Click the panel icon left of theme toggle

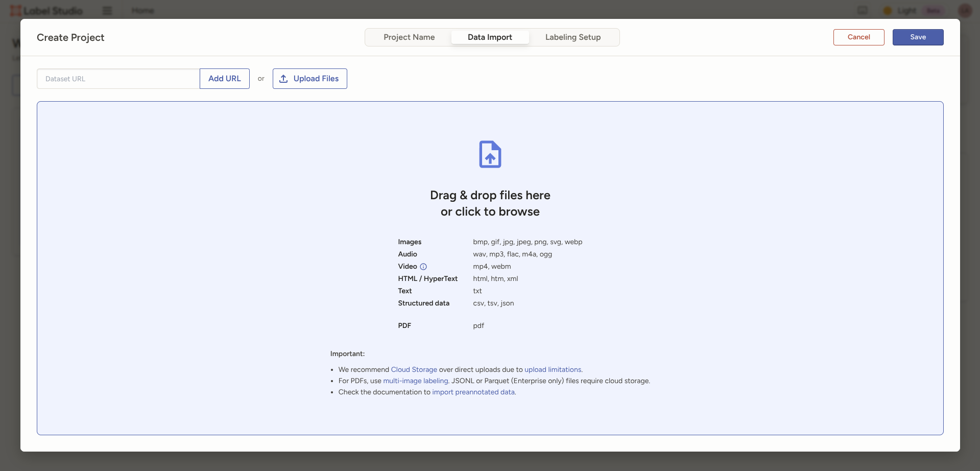(x=863, y=11)
